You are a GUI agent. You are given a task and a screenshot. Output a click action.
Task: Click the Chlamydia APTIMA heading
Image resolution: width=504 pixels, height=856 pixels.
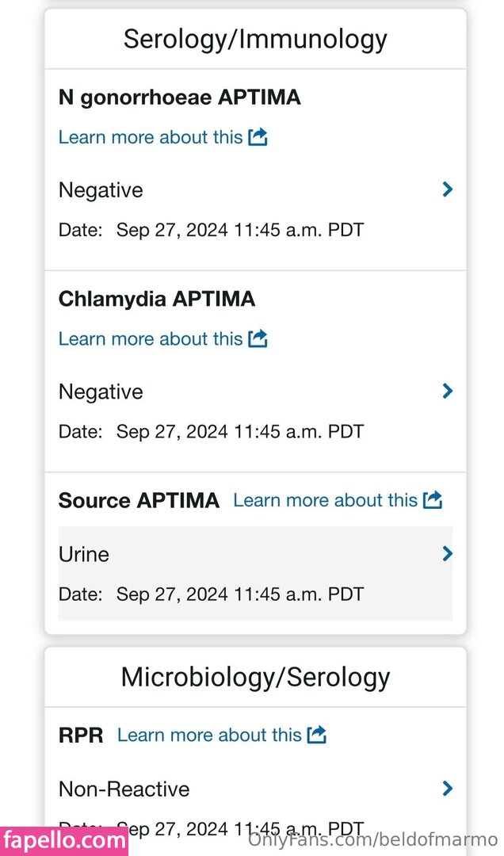pyautogui.click(x=157, y=299)
